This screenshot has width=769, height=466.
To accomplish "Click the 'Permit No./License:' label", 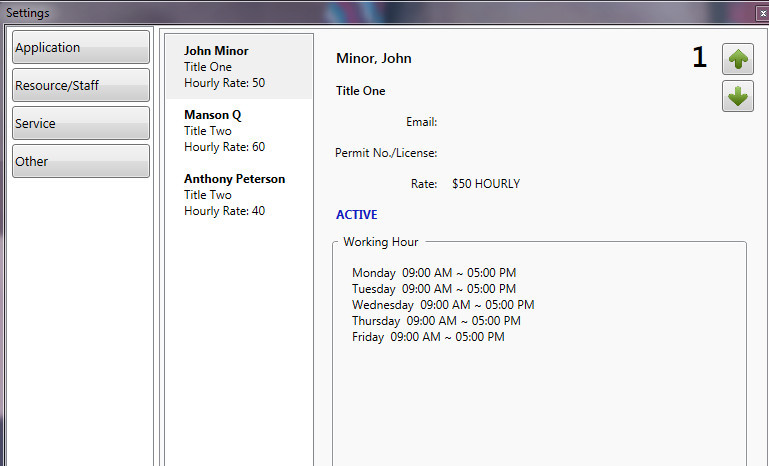I will pos(386,153).
